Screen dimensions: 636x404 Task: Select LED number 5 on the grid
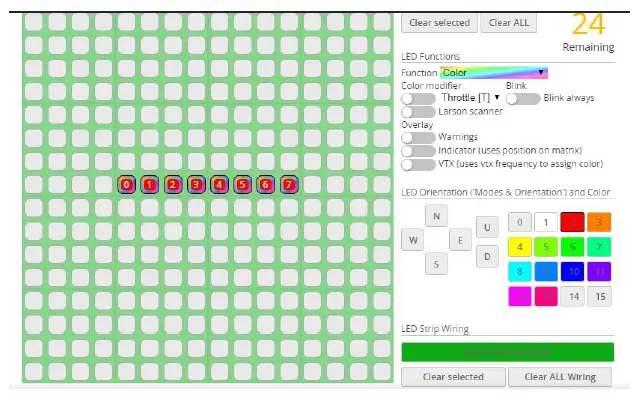tap(243, 185)
